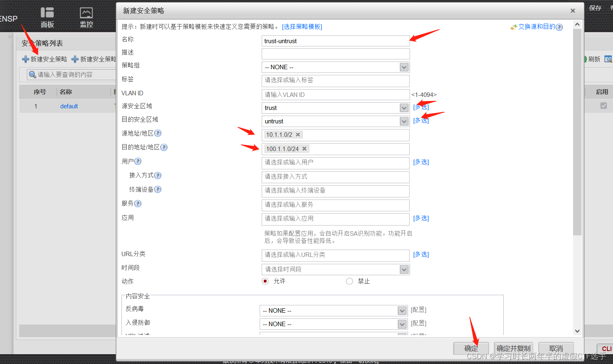
Task: Click the VLAN ID input field
Action: coord(335,94)
